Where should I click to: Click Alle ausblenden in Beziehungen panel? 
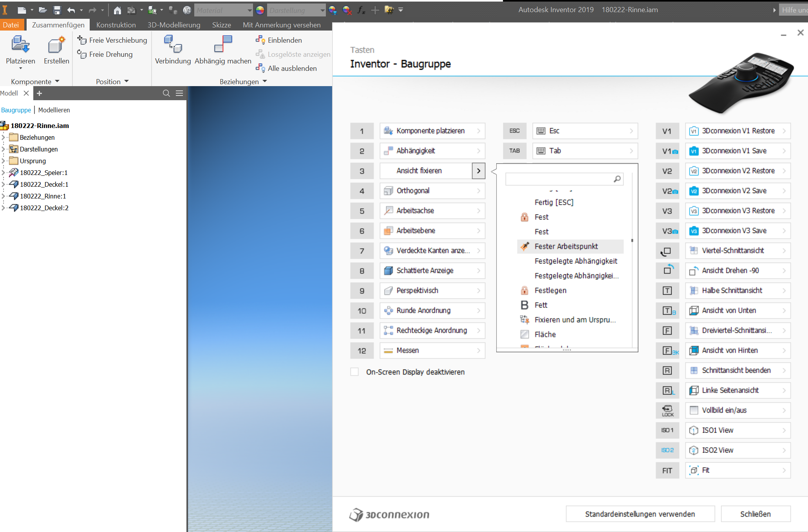click(286, 68)
